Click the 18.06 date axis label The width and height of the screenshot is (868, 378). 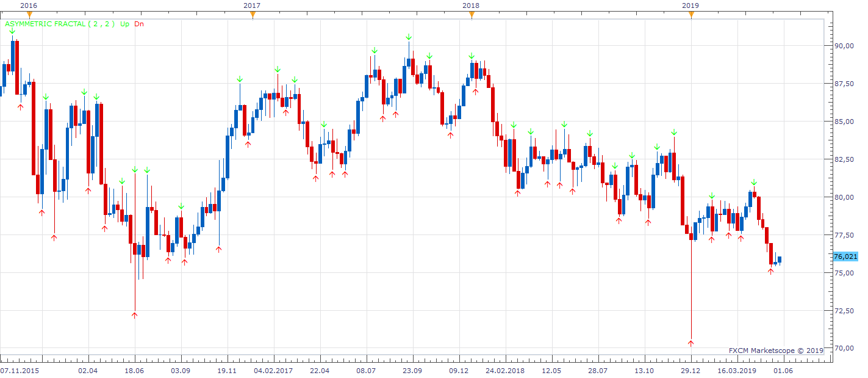pyautogui.click(x=134, y=371)
